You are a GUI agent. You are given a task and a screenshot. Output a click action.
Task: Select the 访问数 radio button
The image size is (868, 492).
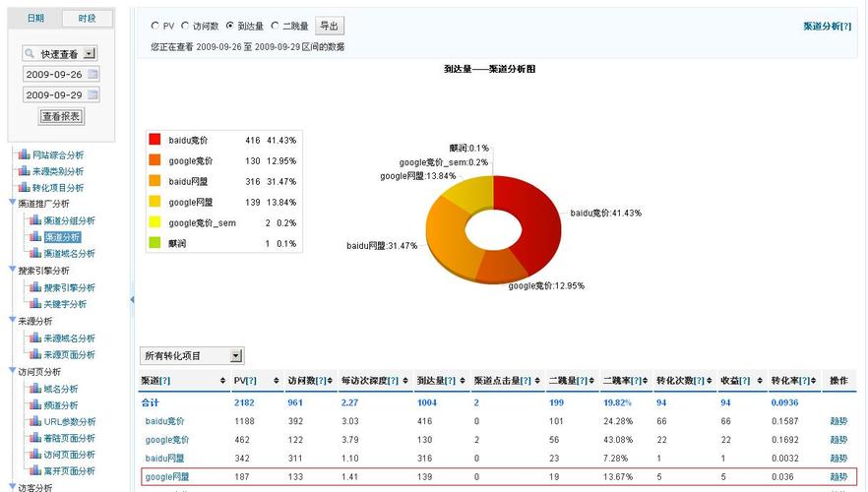coord(185,26)
